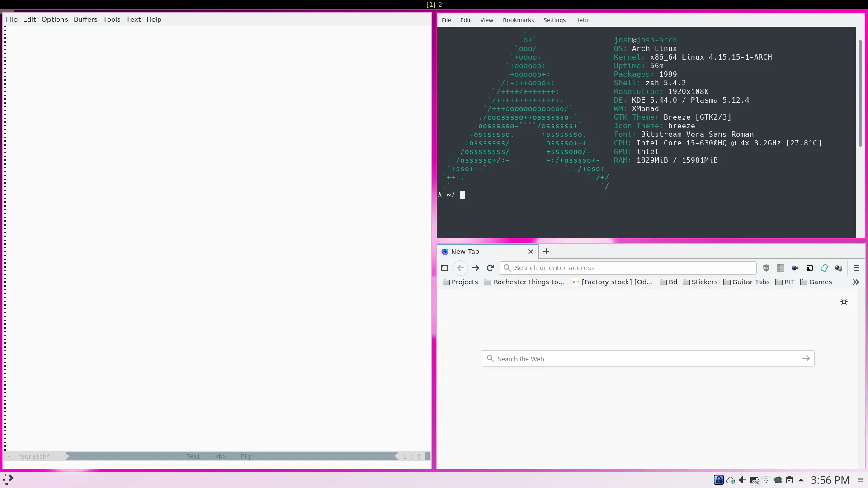Open KeePassXC from the system tray
This screenshot has width=868, height=488.
pos(719,480)
